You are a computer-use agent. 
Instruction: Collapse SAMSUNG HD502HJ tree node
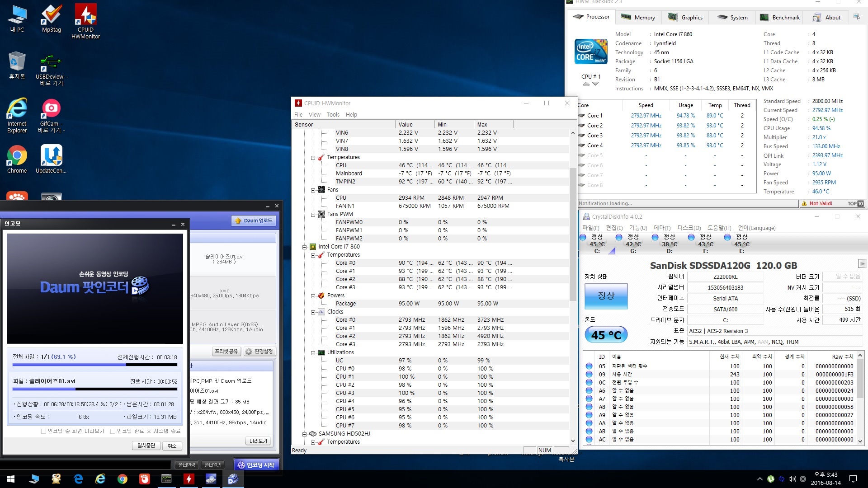[304, 434]
